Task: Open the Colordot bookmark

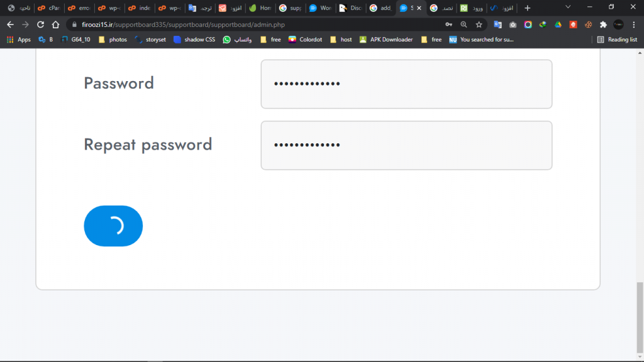Action: tap(305, 40)
